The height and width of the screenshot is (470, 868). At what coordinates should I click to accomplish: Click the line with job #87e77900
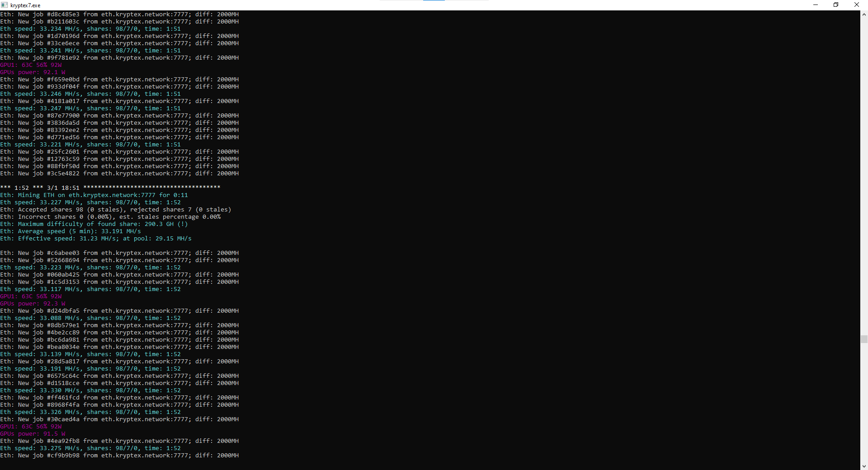point(119,116)
